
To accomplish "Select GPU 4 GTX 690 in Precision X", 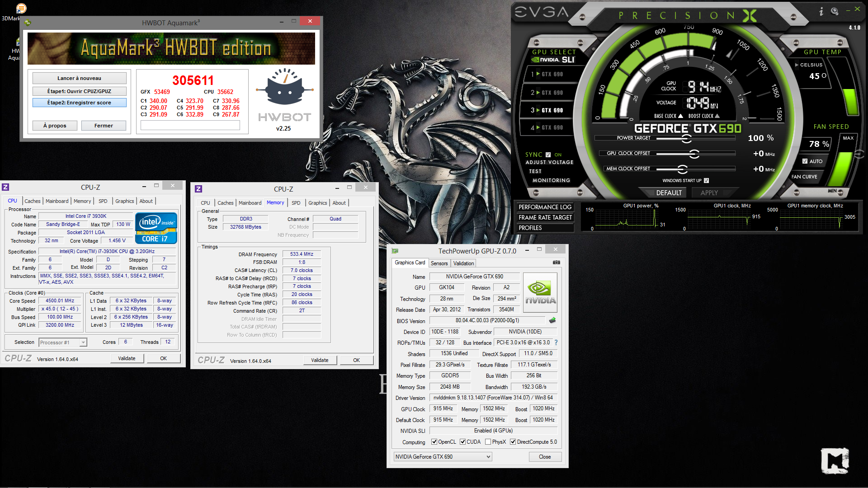I will [547, 128].
